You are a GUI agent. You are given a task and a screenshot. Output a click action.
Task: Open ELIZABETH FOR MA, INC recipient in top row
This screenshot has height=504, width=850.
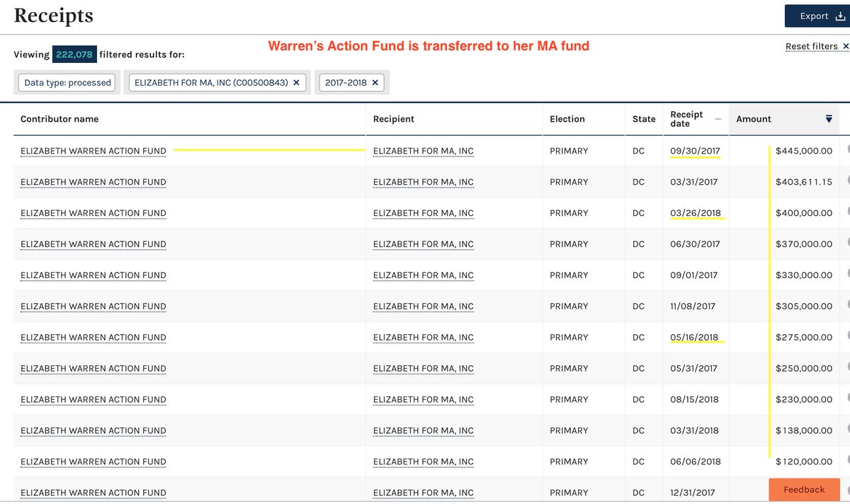click(x=423, y=151)
